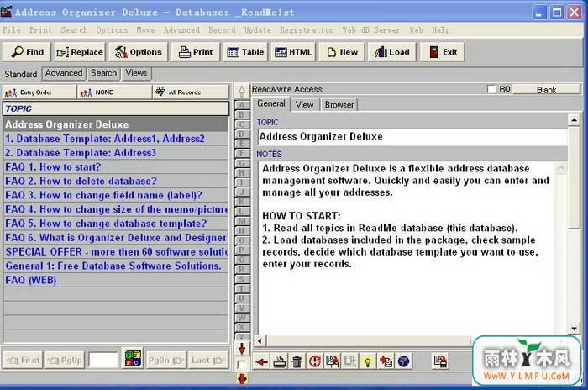Click the red double arrow splitter icon
This screenshot has width=588, height=390.
coord(242,379)
